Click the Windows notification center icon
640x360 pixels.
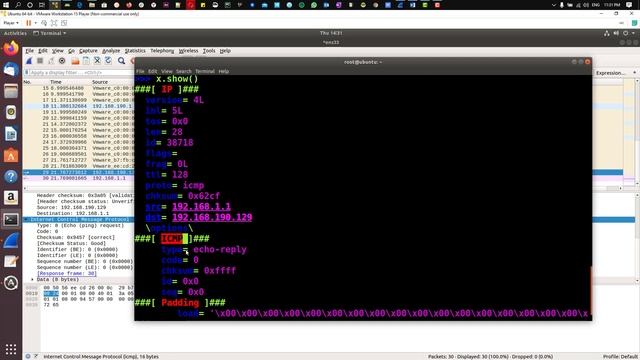pyautogui.click(x=629, y=5)
